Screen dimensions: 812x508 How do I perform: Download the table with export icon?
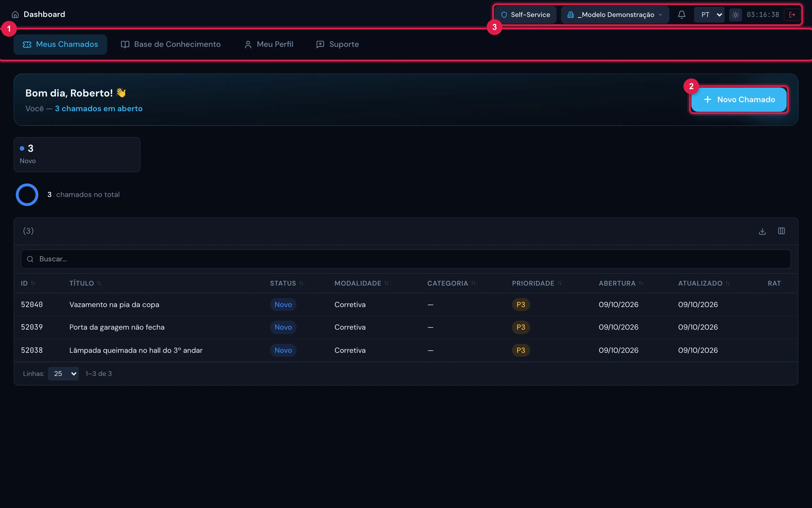tap(762, 231)
